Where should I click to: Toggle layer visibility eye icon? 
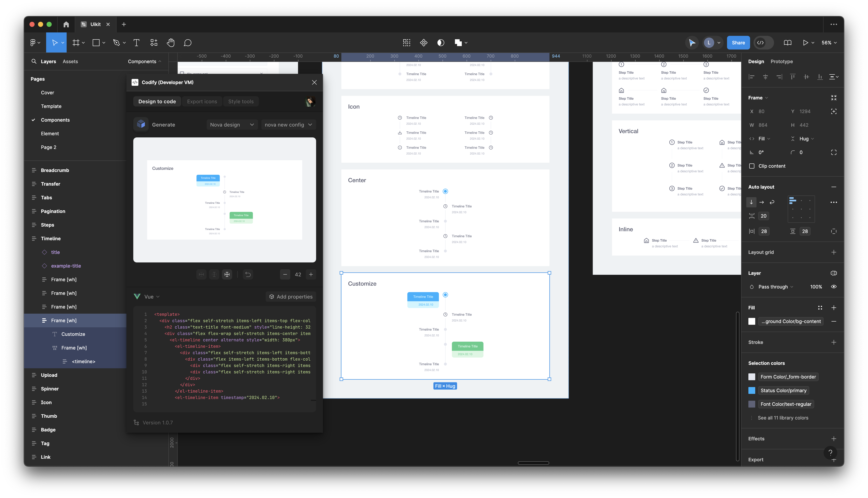tap(833, 287)
